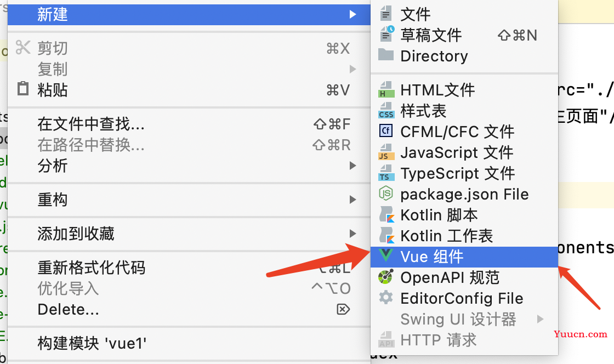Click the ⌘X shortcut text for 剪切

pos(338,49)
